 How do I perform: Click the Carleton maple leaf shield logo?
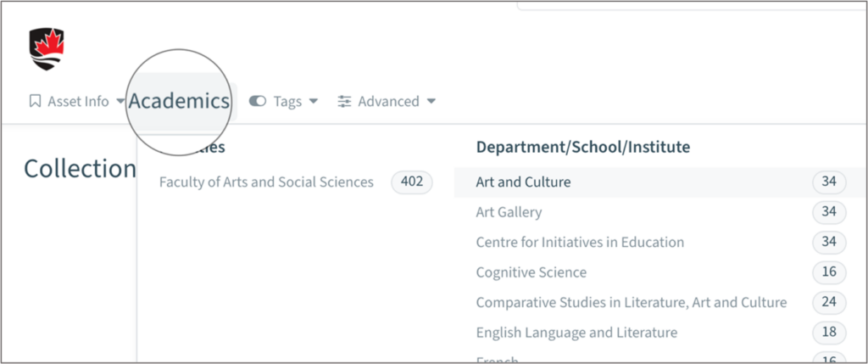click(x=47, y=48)
